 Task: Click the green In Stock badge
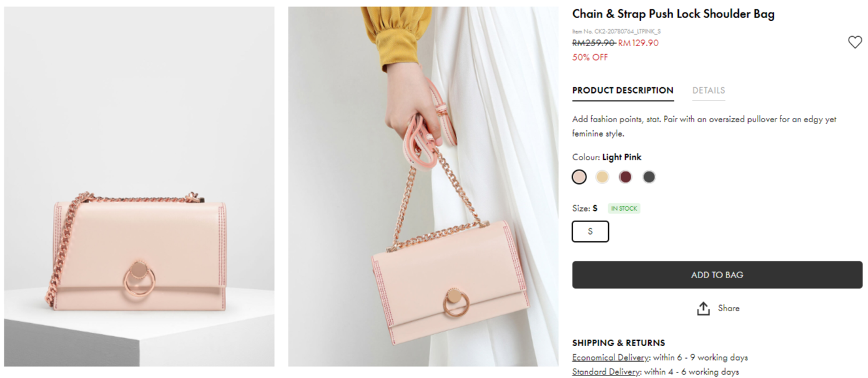point(624,208)
